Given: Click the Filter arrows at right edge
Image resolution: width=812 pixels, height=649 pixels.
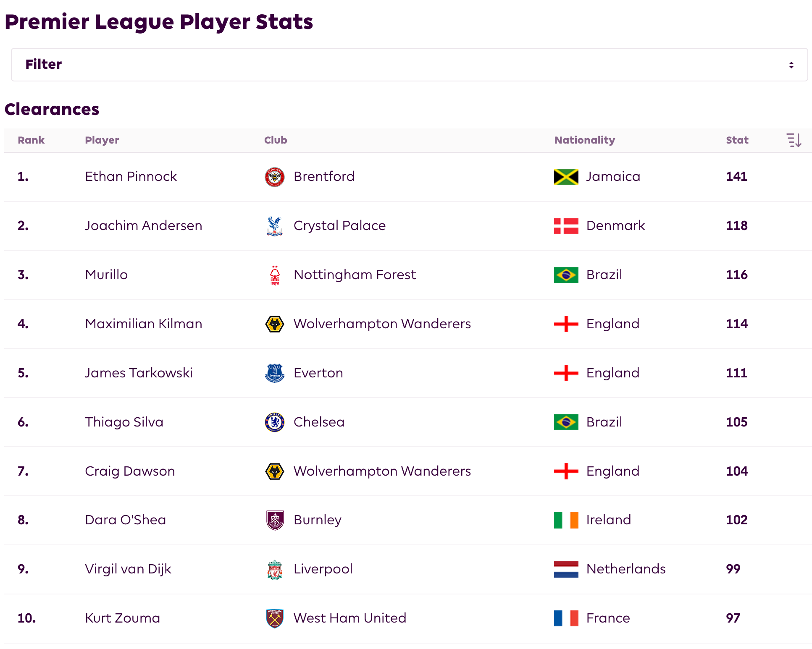Looking at the screenshot, I should [x=791, y=65].
